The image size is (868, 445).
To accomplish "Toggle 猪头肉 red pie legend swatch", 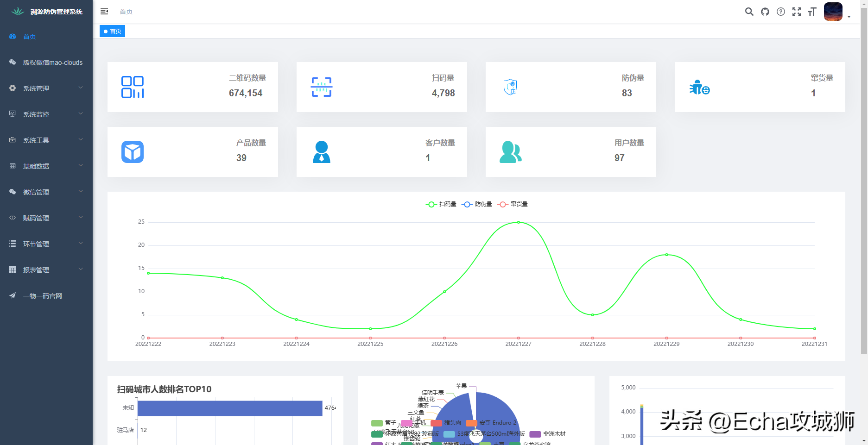I will pyautogui.click(x=436, y=423).
